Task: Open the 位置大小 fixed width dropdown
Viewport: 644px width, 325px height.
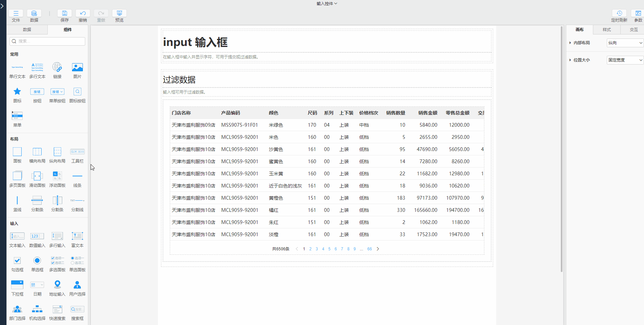Action: pos(625,60)
